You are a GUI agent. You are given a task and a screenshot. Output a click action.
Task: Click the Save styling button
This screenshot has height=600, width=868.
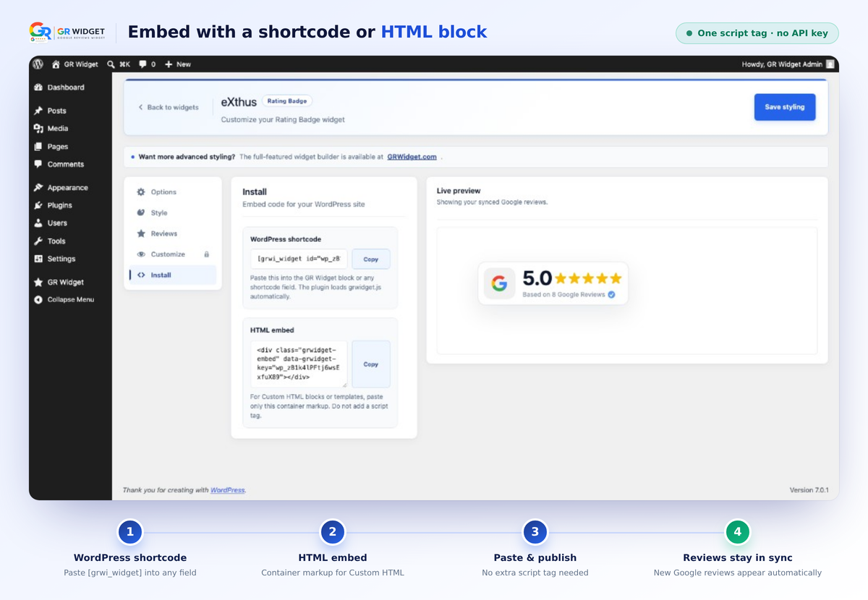785,107
